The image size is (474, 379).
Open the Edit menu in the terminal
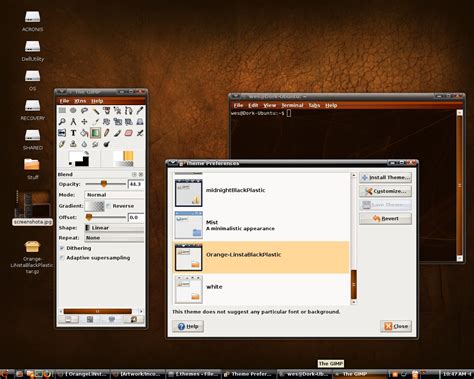pos(253,105)
